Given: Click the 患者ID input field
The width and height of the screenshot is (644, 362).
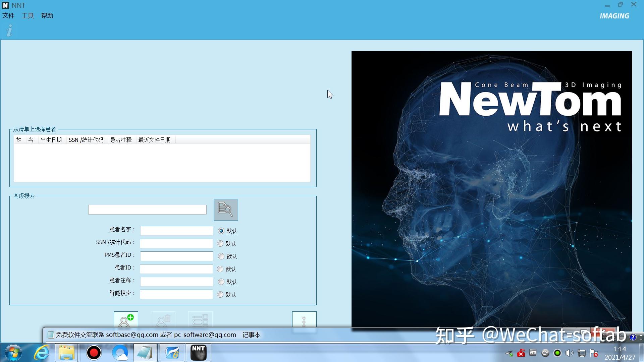Looking at the screenshot, I should (176, 269).
